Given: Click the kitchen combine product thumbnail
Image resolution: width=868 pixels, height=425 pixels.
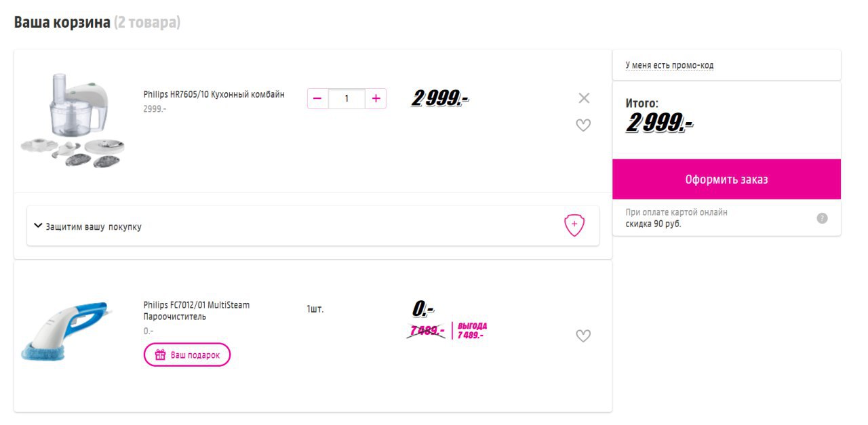Looking at the screenshot, I should (73, 121).
